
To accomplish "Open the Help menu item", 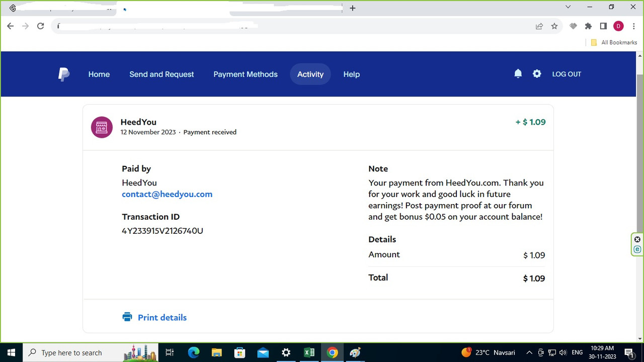I will click(352, 74).
